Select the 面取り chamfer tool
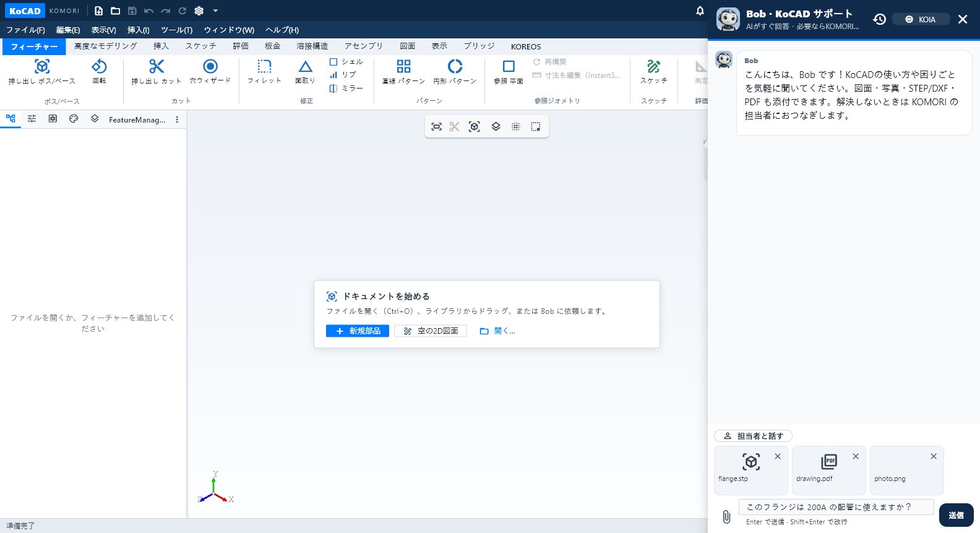This screenshot has width=980, height=533. [305, 72]
